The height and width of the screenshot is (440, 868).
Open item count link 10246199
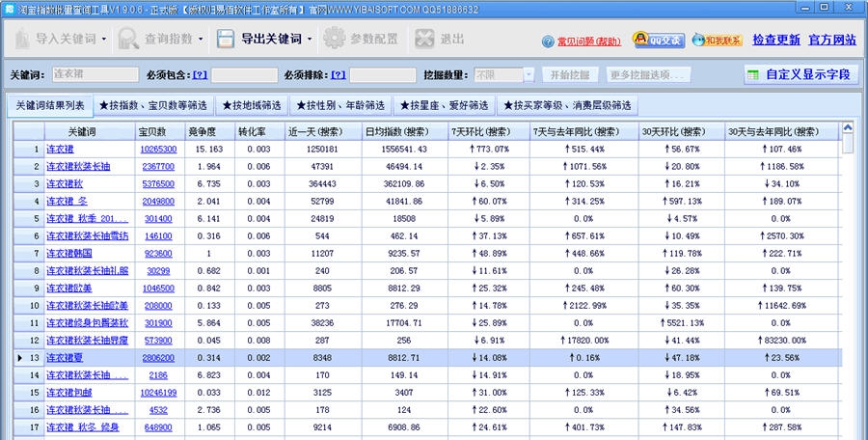158,393
